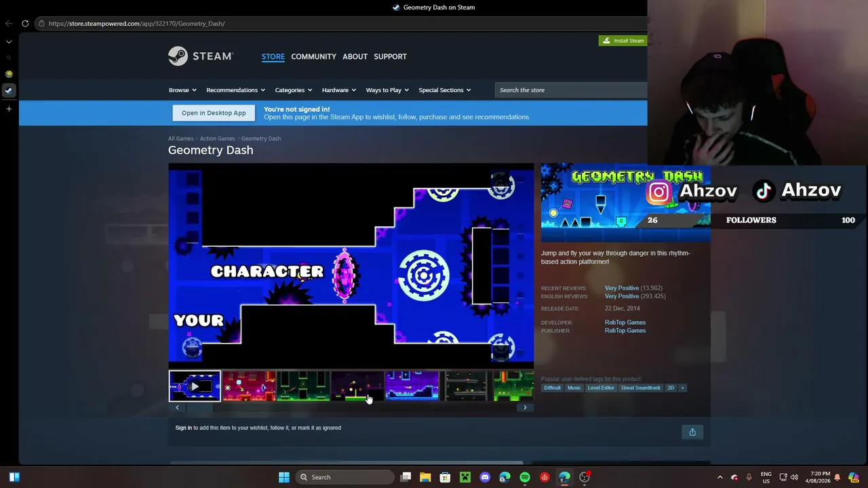Click Open in Desktop App button

[214, 113]
